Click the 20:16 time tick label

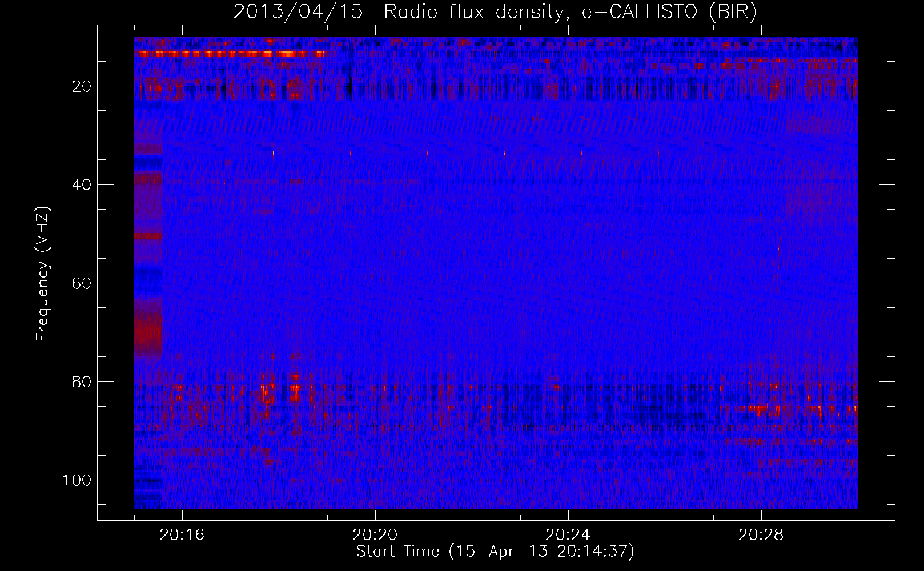point(182,535)
